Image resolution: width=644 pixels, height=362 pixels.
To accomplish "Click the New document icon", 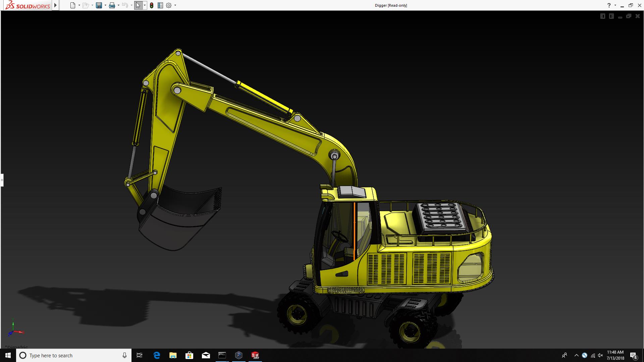I will (72, 5).
